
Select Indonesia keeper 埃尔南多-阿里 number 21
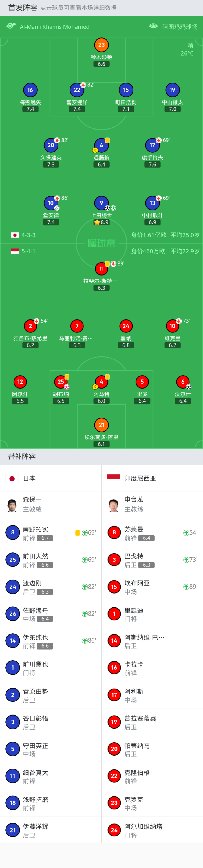click(101, 425)
